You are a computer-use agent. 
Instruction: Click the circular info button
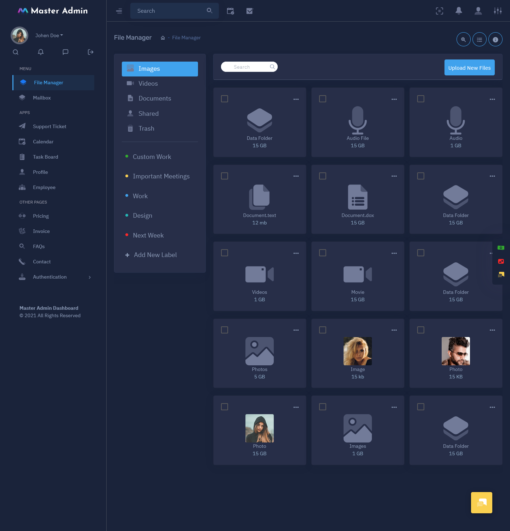click(x=495, y=40)
